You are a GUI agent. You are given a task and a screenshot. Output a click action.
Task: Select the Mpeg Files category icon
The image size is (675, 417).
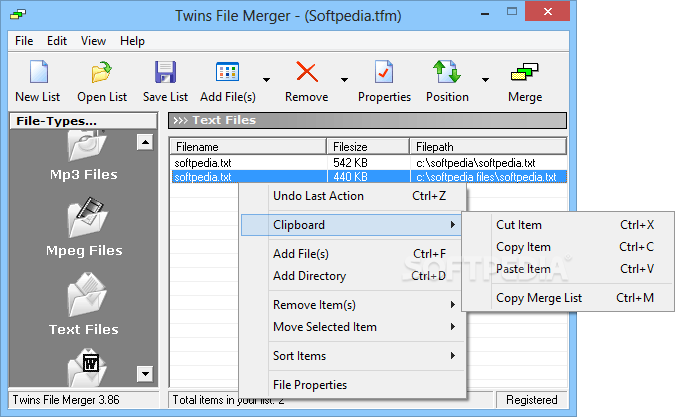tap(87, 217)
